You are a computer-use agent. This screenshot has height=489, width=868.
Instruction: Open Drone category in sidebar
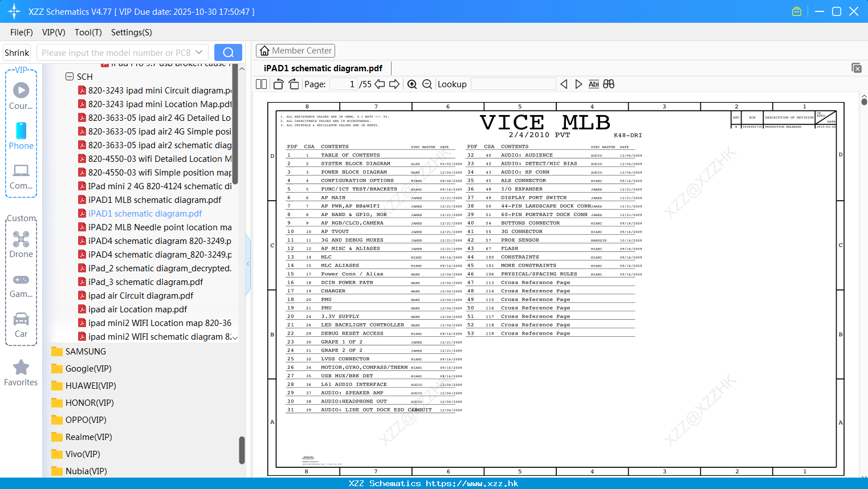(21, 244)
